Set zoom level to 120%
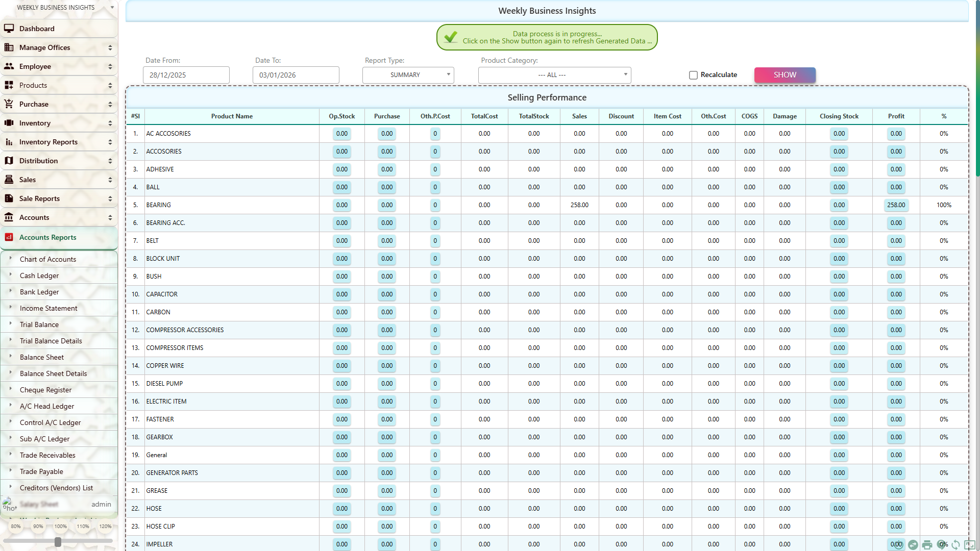 pos(105,526)
